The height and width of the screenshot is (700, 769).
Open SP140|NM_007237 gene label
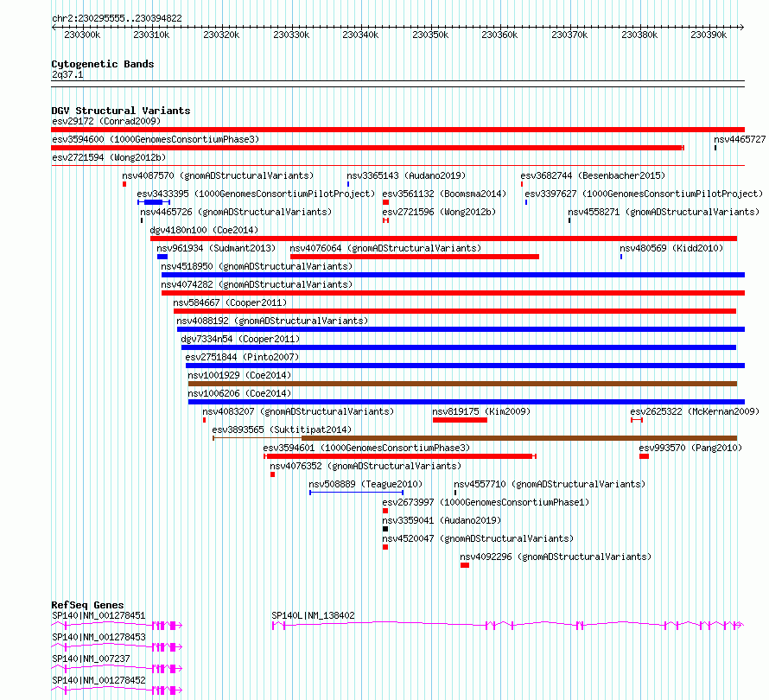coord(91,659)
